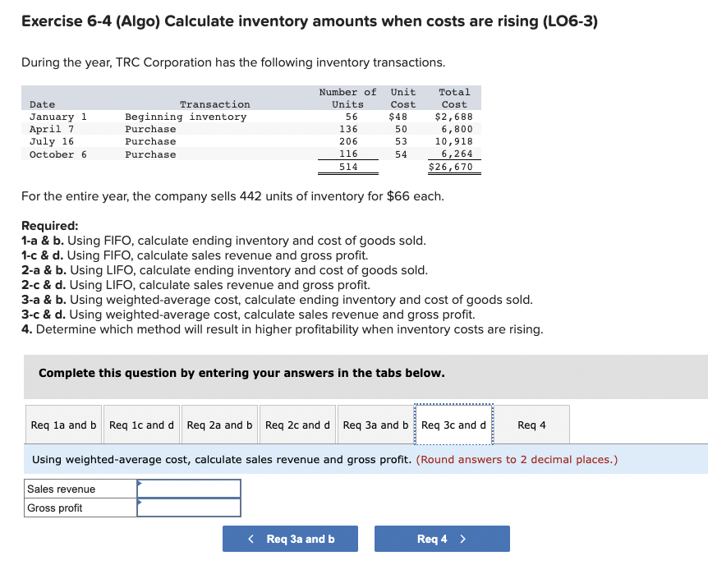Switch to the "Req 1a and b" tab
708x588 pixels.
click(62, 425)
